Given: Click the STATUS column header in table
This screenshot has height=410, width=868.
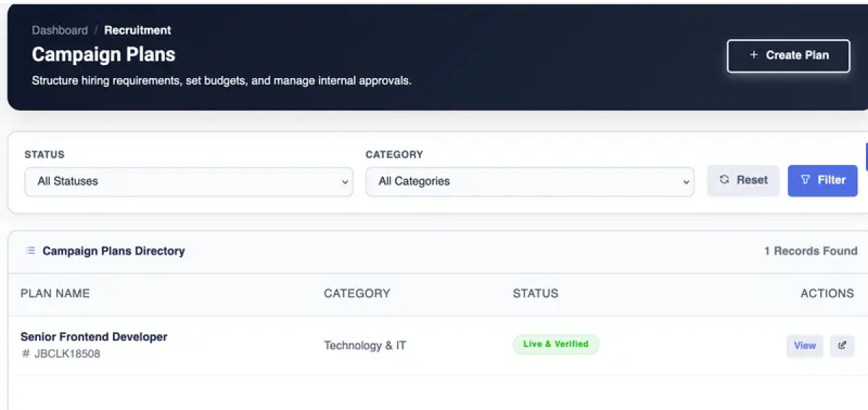Looking at the screenshot, I should pyautogui.click(x=535, y=294).
